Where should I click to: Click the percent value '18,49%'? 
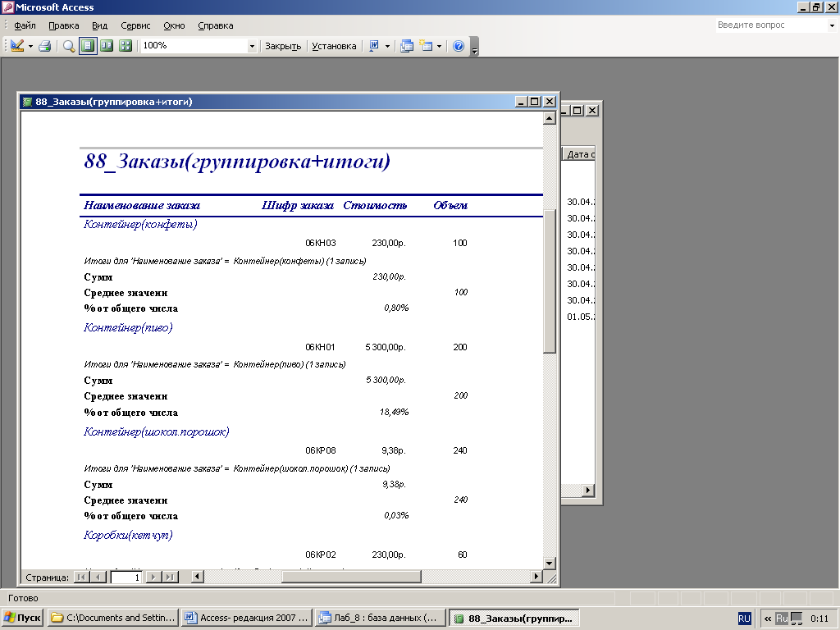395,412
